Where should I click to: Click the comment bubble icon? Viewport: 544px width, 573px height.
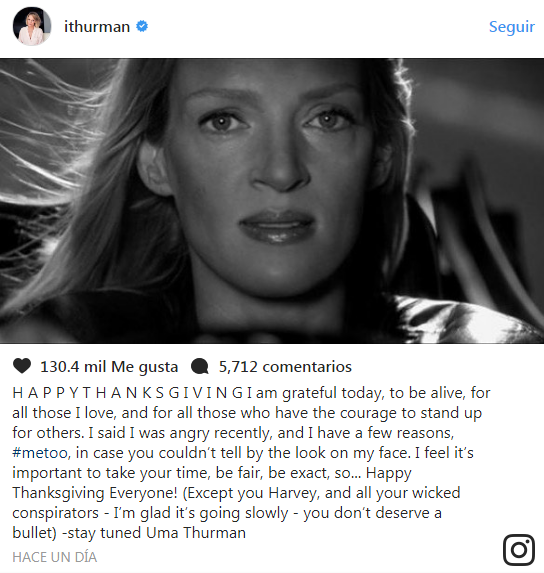200,367
